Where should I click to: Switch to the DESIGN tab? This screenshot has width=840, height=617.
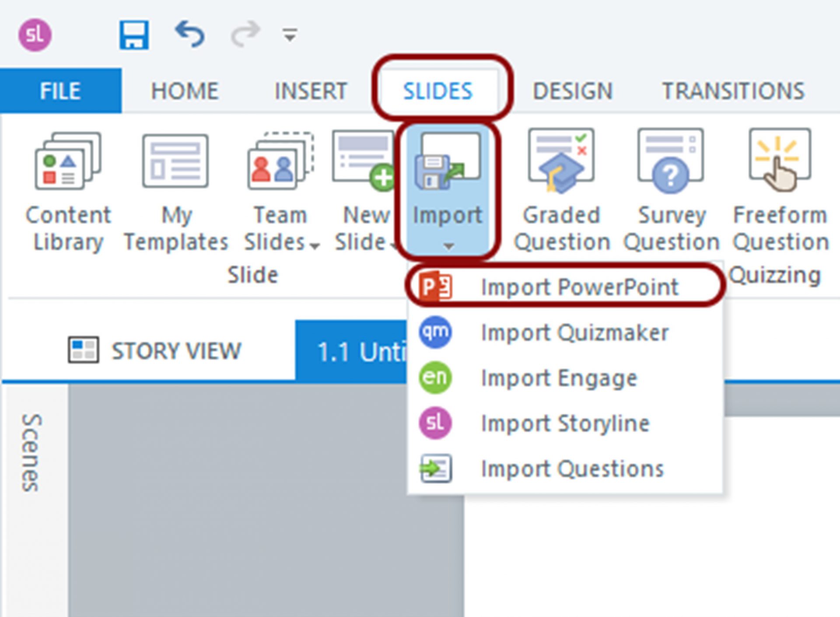(573, 91)
